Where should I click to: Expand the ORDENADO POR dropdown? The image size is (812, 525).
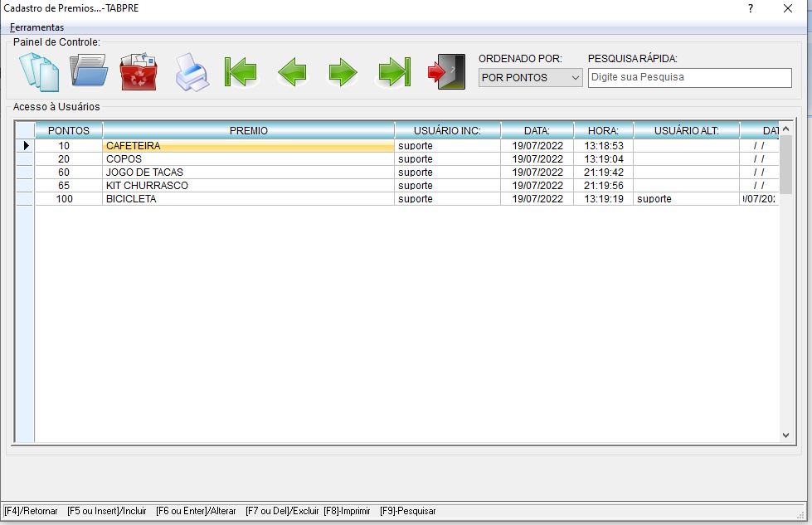530,78
